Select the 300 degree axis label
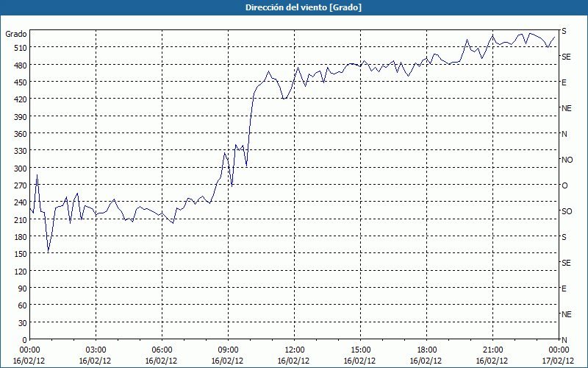Screen dimensions: 588x368 coord(21,169)
